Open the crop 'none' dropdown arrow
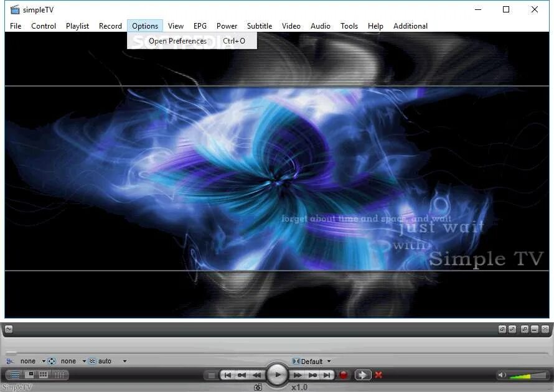 85,362
